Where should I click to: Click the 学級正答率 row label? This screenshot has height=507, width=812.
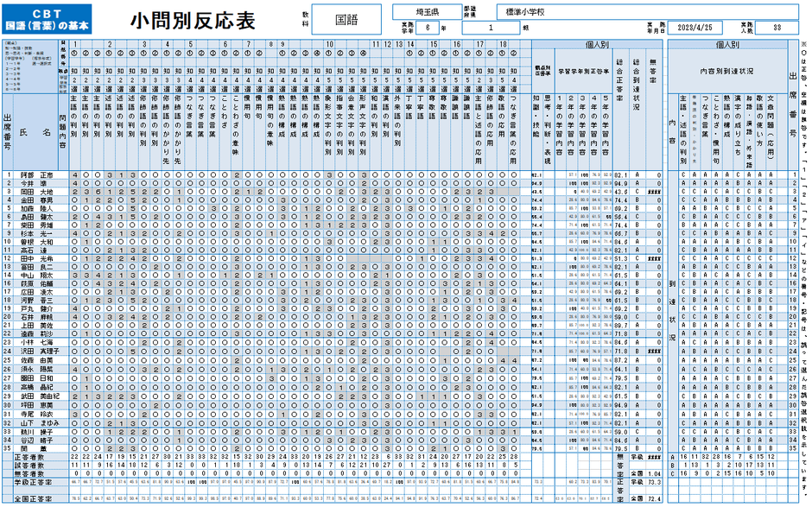[x=35, y=480]
